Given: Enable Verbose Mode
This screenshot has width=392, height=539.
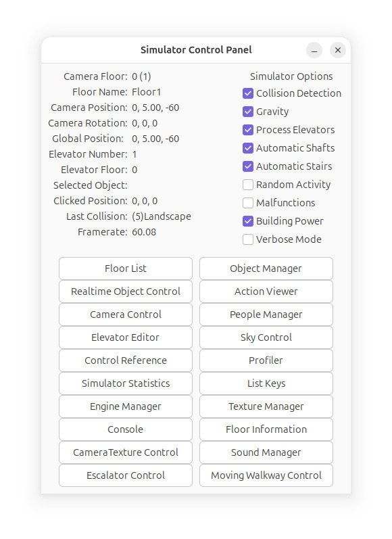Looking at the screenshot, I should pyautogui.click(x=248, y=239).
